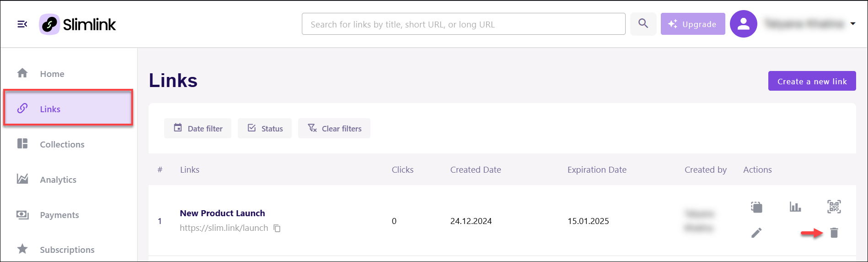Image resolution: width=868 pixels, height=262 pixels.
Task: Click Create a new link button
Action: pos(812,81)
